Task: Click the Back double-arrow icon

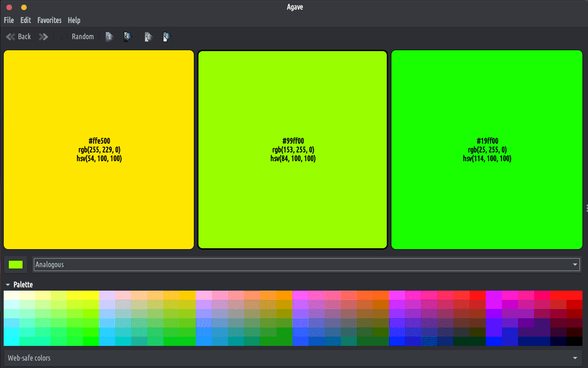Action: click(11, 37)
